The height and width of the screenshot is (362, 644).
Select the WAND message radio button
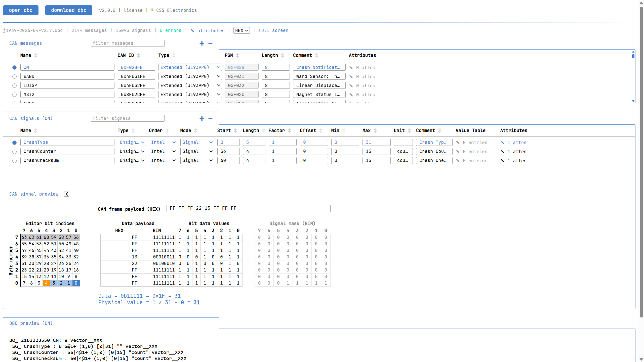pos(14,76)
